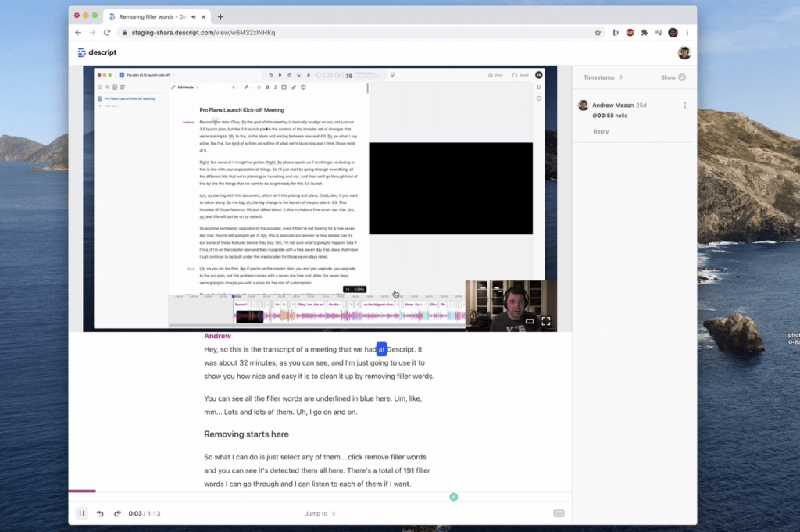
Task: Click the lightbulb icon in recorded toolbar
Action: [392, 75]
